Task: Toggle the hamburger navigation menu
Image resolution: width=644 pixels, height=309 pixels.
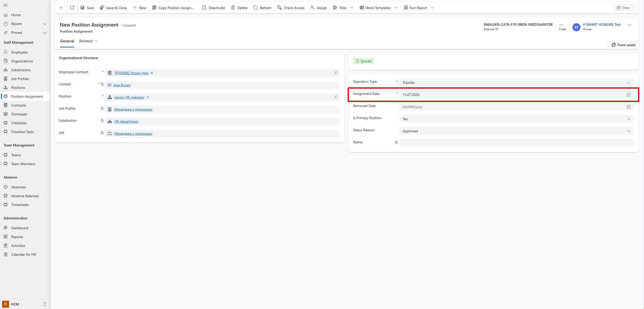Action: click(x=6, y=5)
